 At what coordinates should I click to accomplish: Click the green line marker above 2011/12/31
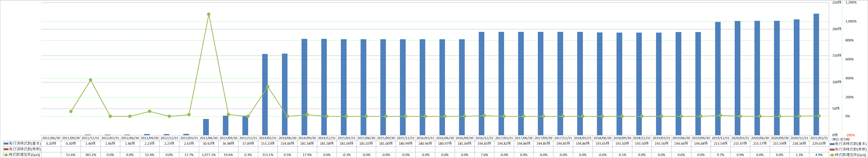[x=91, y=80]
